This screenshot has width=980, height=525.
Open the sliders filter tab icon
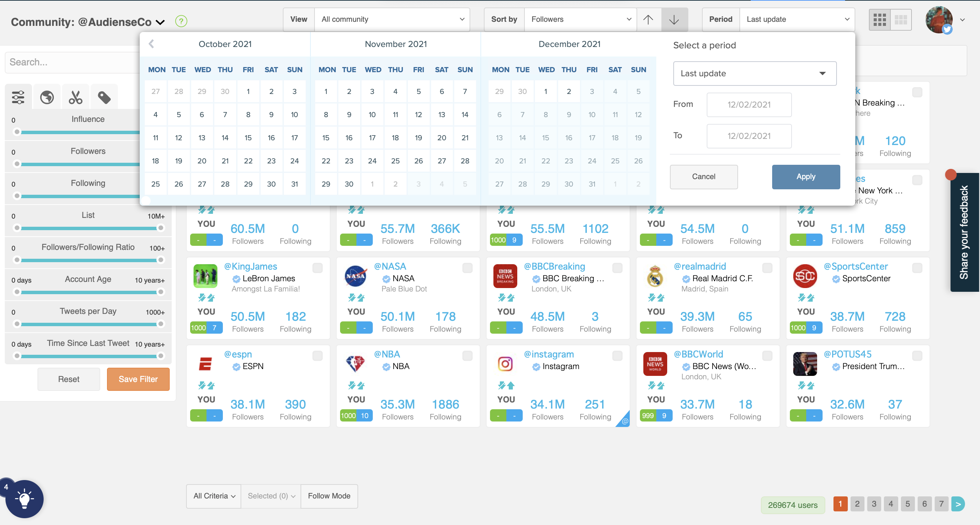pyautogui.click(x=18, y=97)
